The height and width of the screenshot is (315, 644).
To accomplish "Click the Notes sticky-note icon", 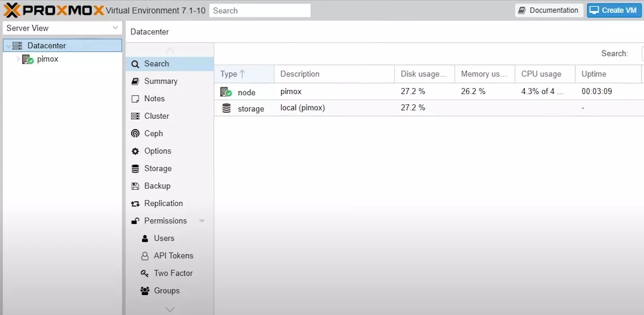I will pyautogui.click(x=135, y=99).
